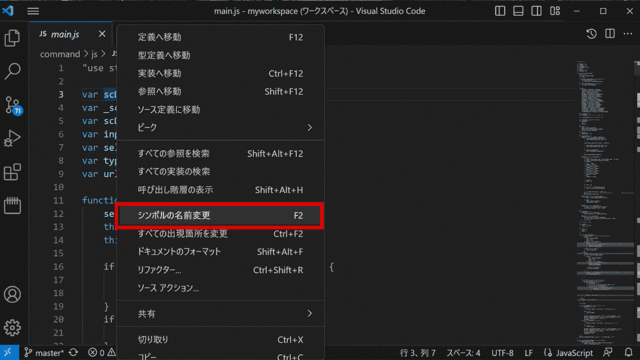Open the line and column indicator
Viewport: 640px width, 360px height.
coord(418,353)
